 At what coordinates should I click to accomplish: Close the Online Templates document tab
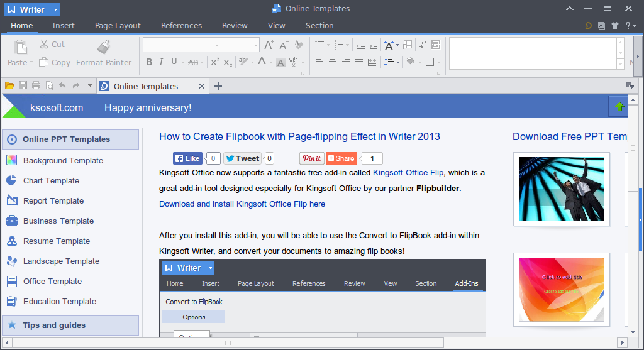click(x=201, y=86)
